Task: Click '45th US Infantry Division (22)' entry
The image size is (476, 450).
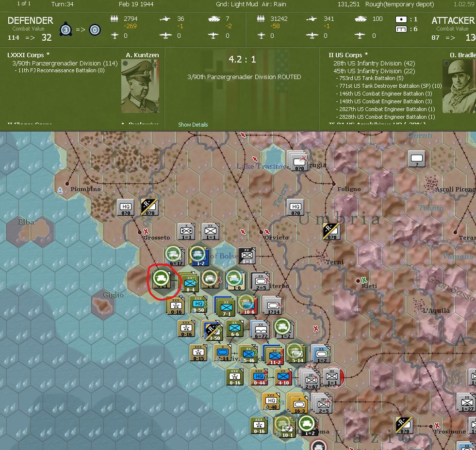Action: [x=374, y=71]
